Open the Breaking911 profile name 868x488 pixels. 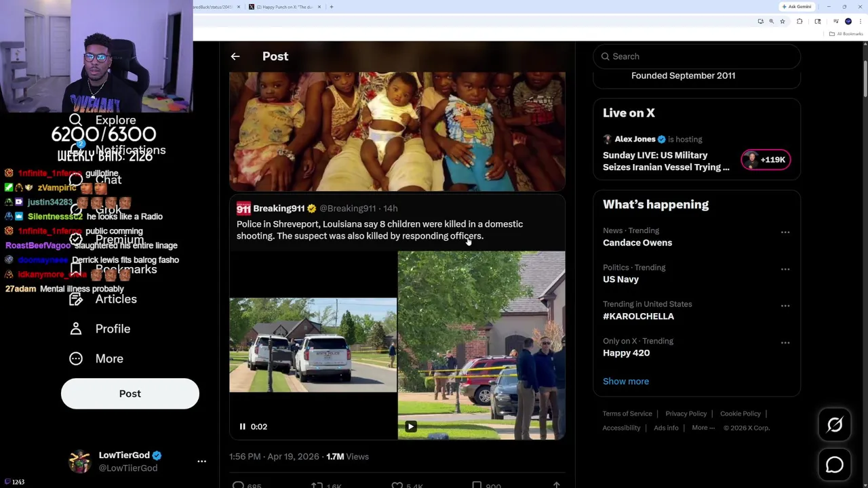click(x=279, y=208)
